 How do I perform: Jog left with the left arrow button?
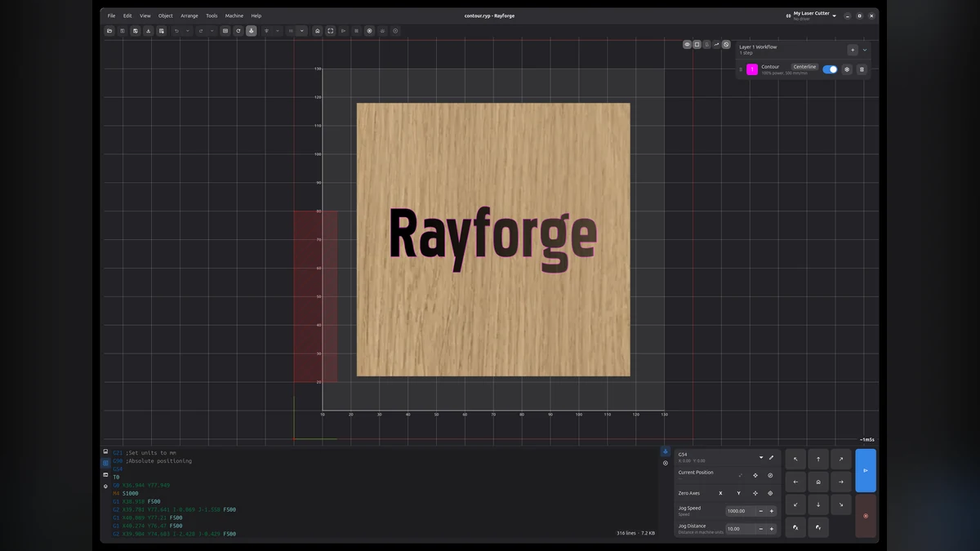[795, 482]
